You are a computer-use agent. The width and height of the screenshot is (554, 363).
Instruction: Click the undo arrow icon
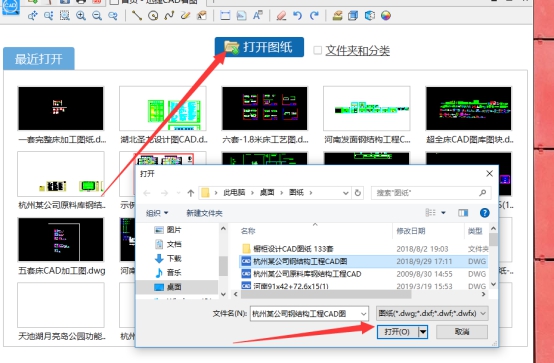pos(297,16)
